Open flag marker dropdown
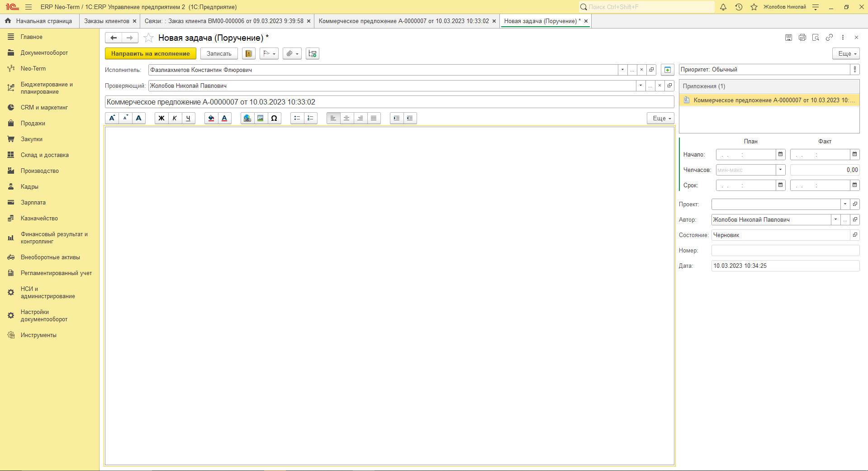Image resolution: width=868 pixels, height=471 pixels. [269, 53]
